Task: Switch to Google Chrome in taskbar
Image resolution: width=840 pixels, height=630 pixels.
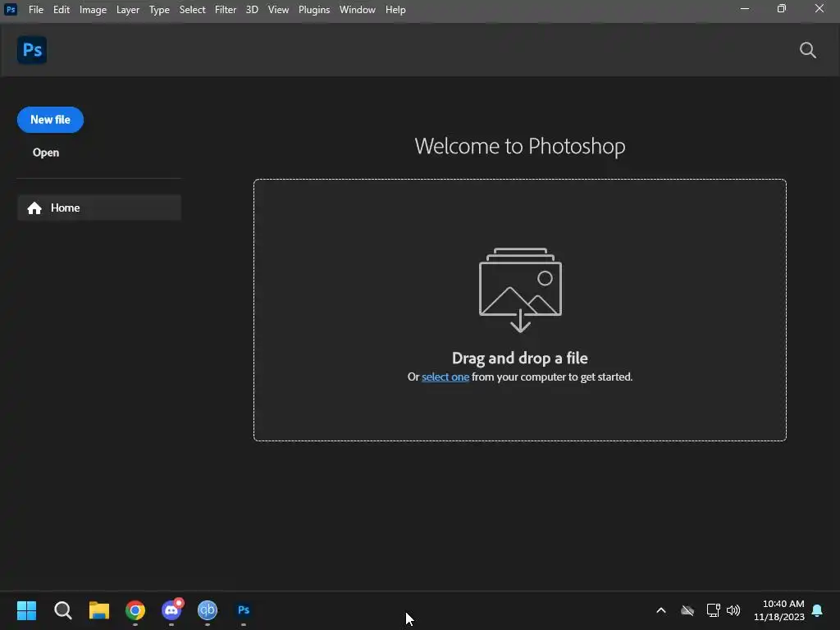Action: tap(135, 610)
